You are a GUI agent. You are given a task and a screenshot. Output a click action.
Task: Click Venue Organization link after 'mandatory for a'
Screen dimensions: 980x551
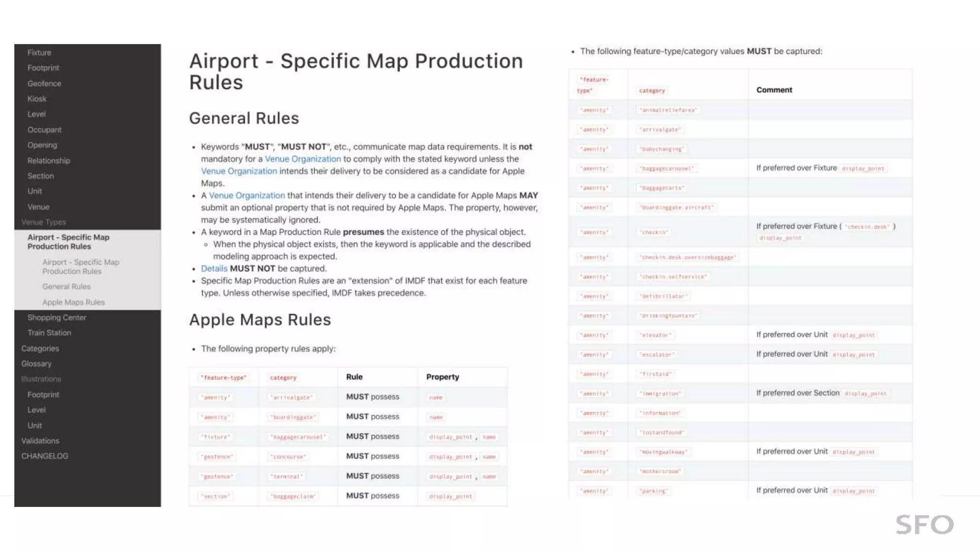[x=303, y=159]
